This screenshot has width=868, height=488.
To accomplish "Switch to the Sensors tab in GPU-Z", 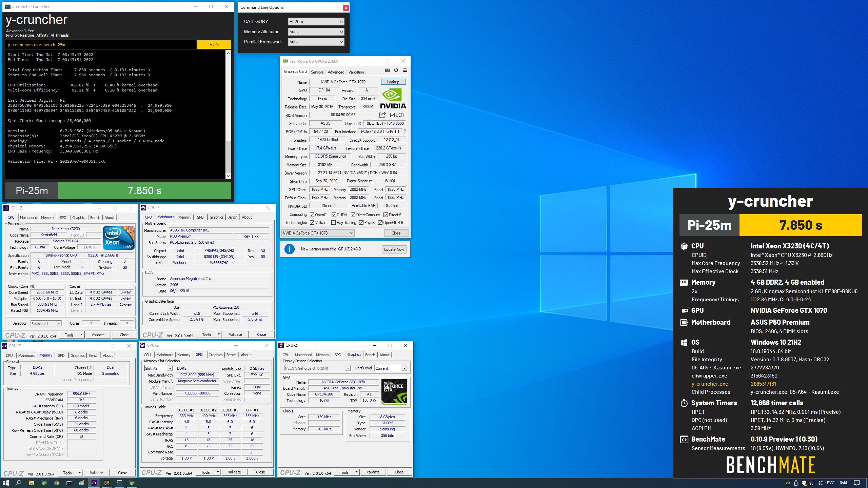I will coord(317,72).
